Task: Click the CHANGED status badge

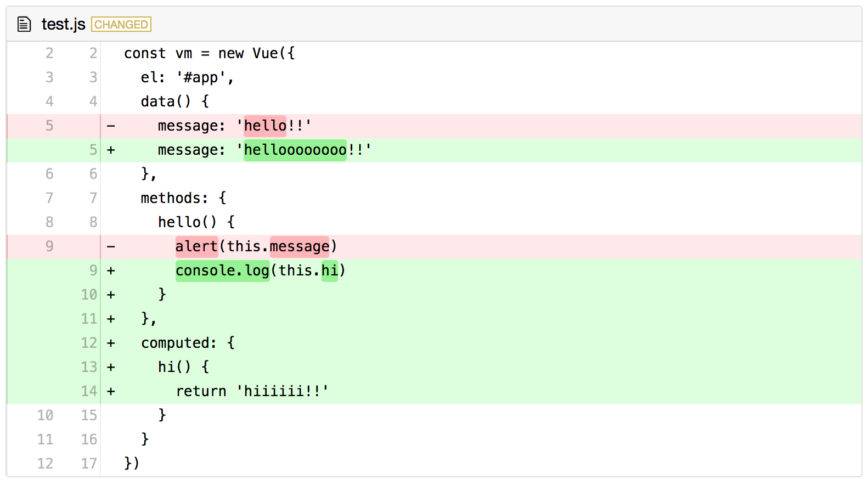Action: pyautogui.click(x=121, y=25)
